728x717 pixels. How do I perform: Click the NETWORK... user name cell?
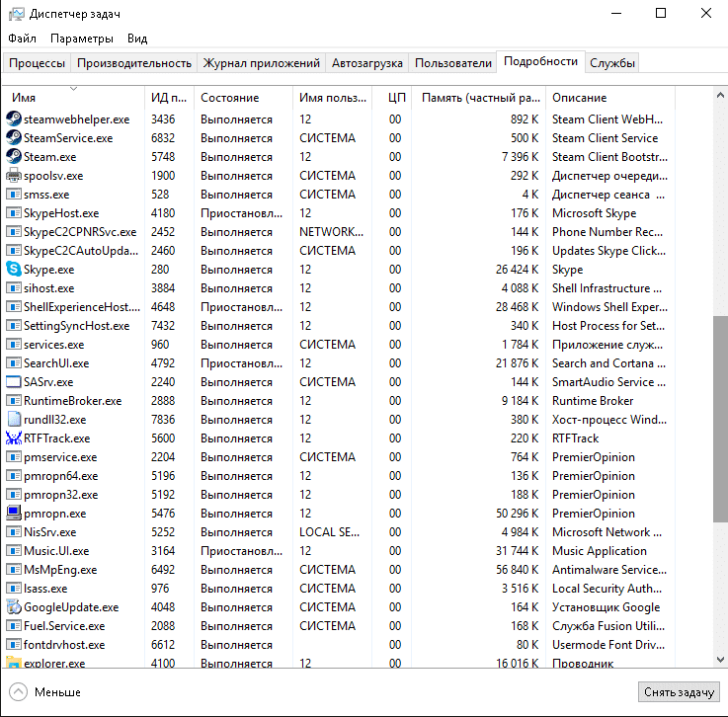point(331,231)
